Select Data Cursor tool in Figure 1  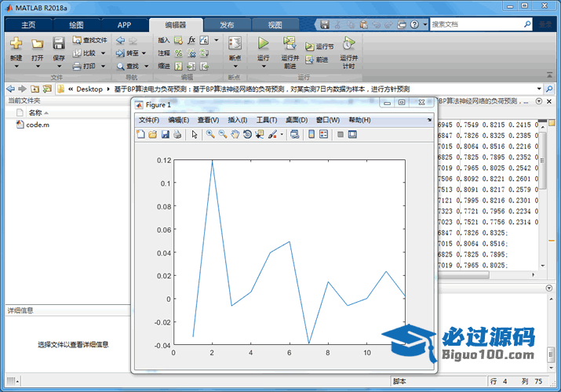[x=260, y=134]
